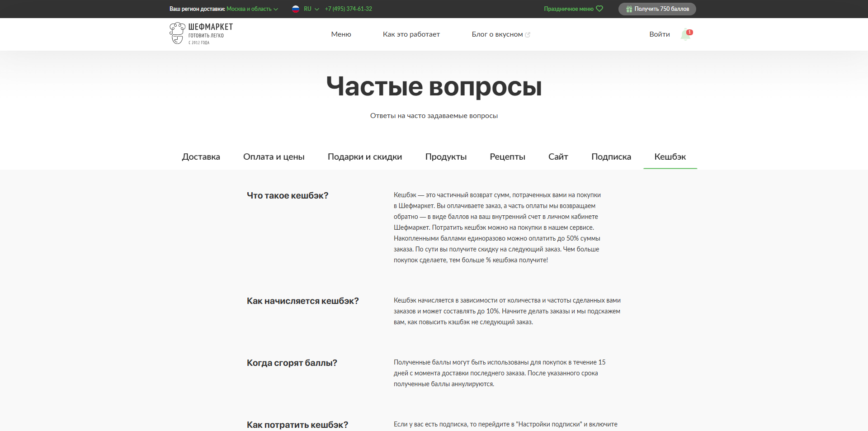Open the Подарки и скидки tab
Screen dimensions: 868x431
pyautogui.click(x=365, y=156)
